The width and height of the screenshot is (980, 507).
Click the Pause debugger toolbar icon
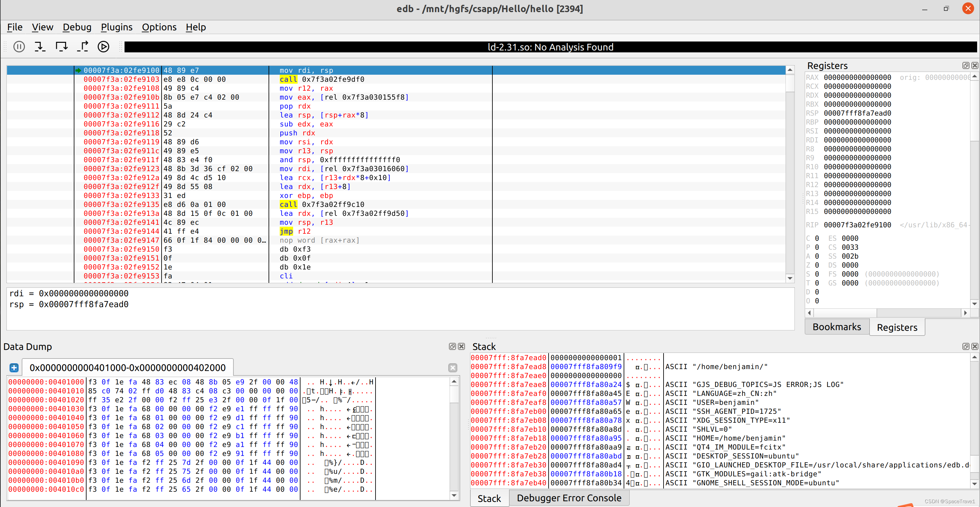19,46
